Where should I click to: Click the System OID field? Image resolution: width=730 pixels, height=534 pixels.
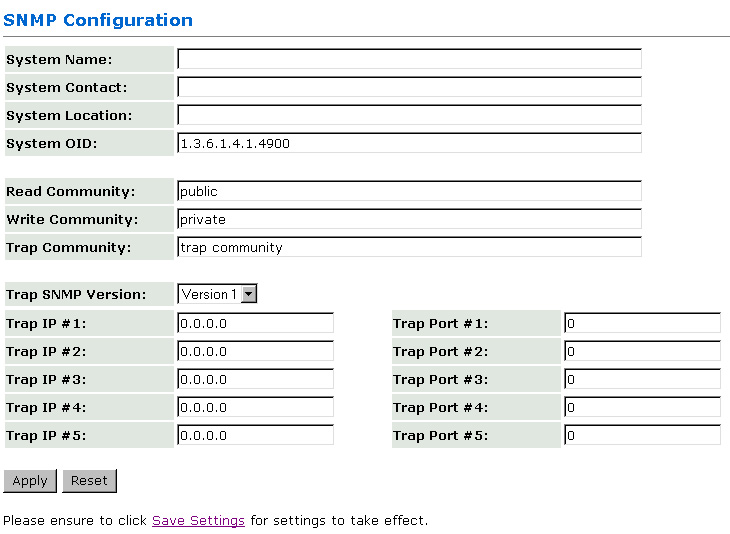[x=409, y=143]
